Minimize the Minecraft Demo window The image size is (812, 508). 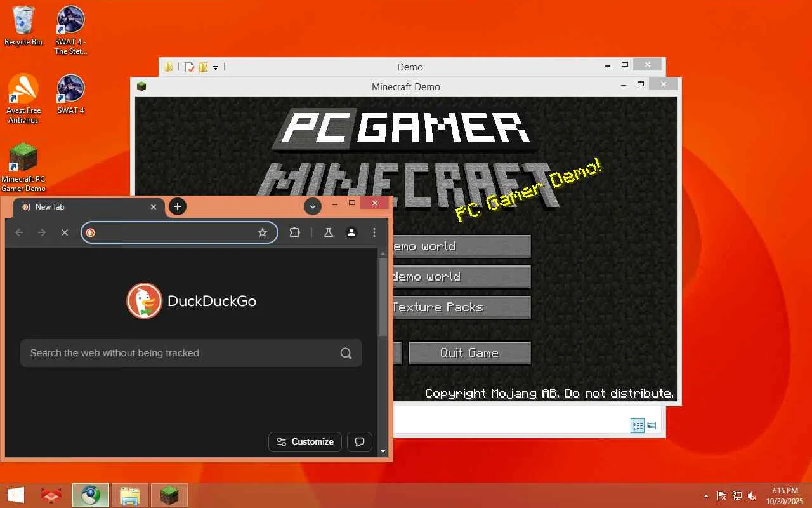tap(624, 84)
